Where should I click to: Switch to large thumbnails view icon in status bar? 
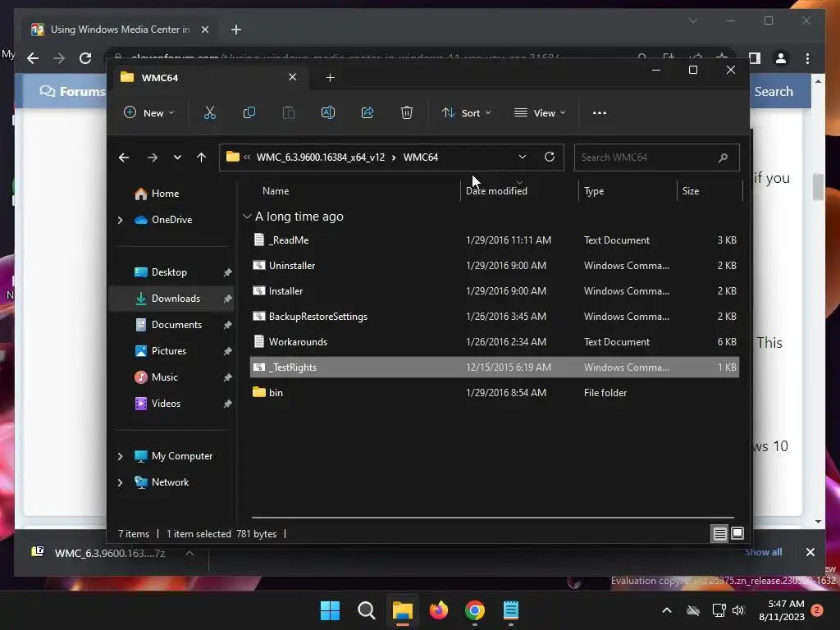tap(737, 533)
